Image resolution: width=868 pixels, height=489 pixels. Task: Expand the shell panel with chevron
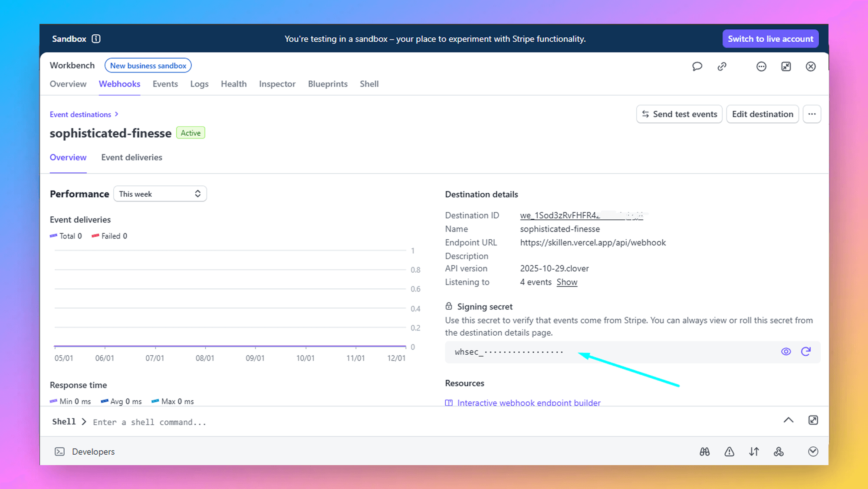point(789,420)
